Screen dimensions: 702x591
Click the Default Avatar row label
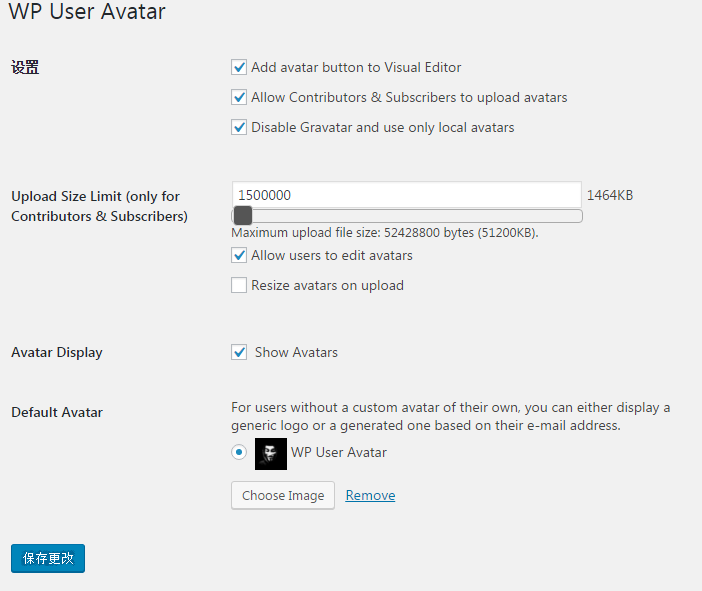[x=57, y=413]
